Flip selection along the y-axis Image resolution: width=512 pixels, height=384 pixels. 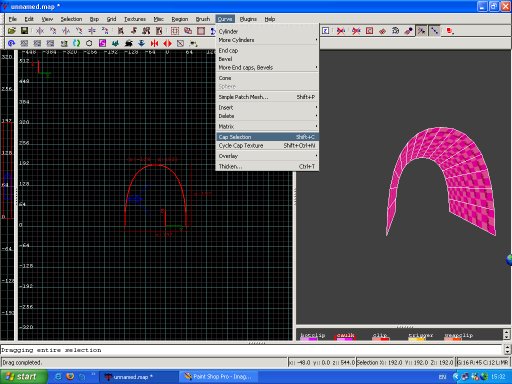click(x=66, y=31)
